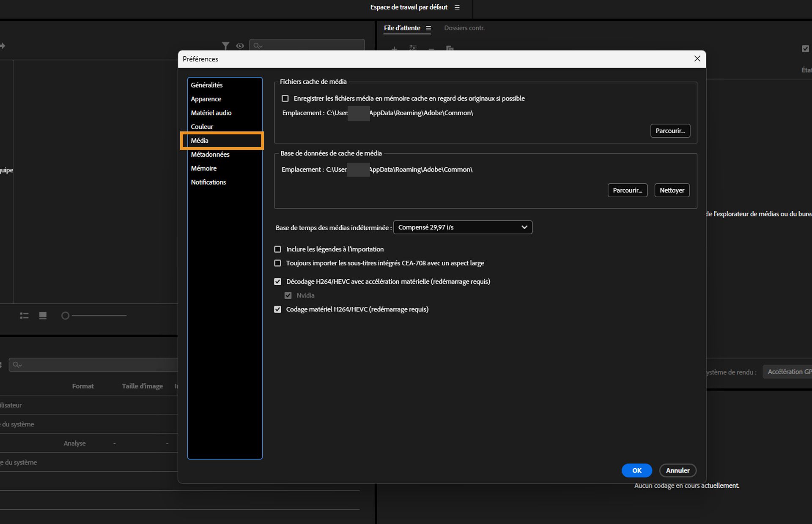Open the Base de temps dropdown
The image size is (812, 524).
point(462,227)
